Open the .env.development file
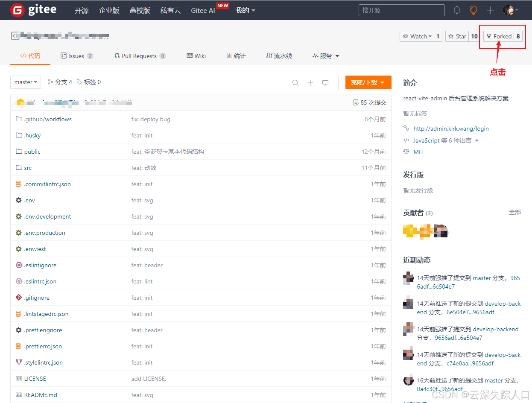The width and height of the screenshot is (532, 403). [47, 216]
